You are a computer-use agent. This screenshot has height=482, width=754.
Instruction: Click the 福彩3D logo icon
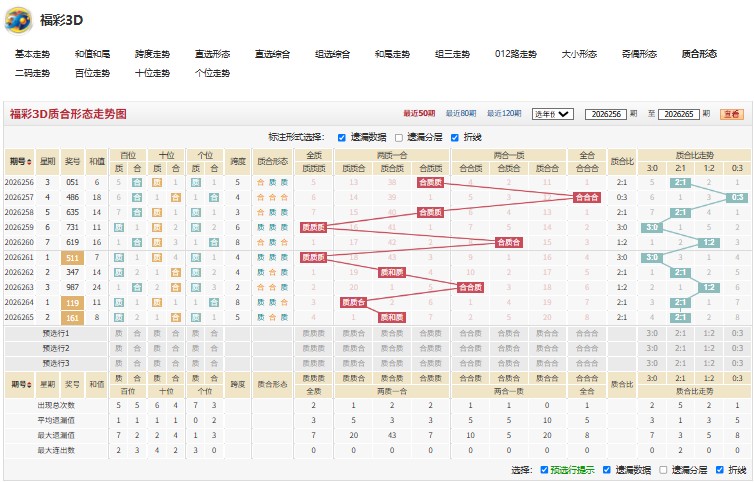(18, 21)
